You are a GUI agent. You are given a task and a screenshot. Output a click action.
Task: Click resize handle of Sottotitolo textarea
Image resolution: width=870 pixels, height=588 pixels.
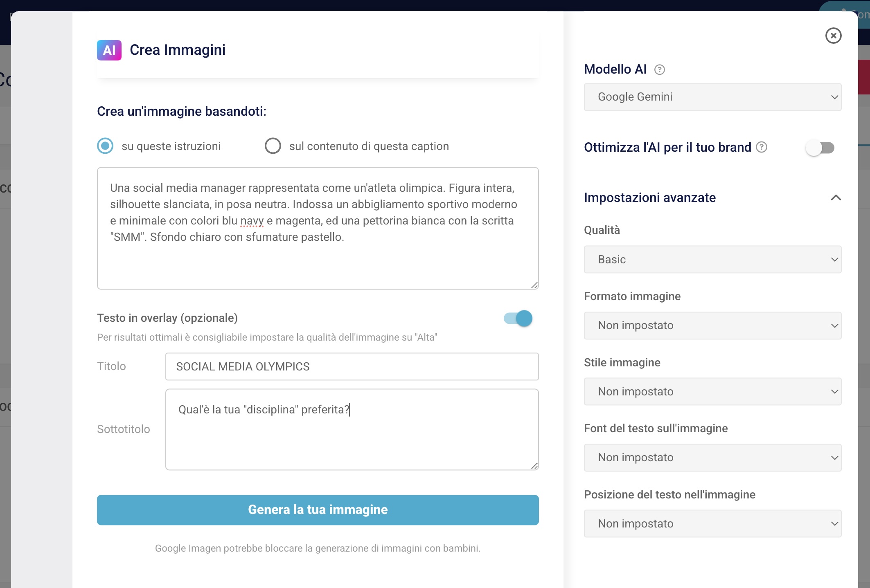click(534, 466)
